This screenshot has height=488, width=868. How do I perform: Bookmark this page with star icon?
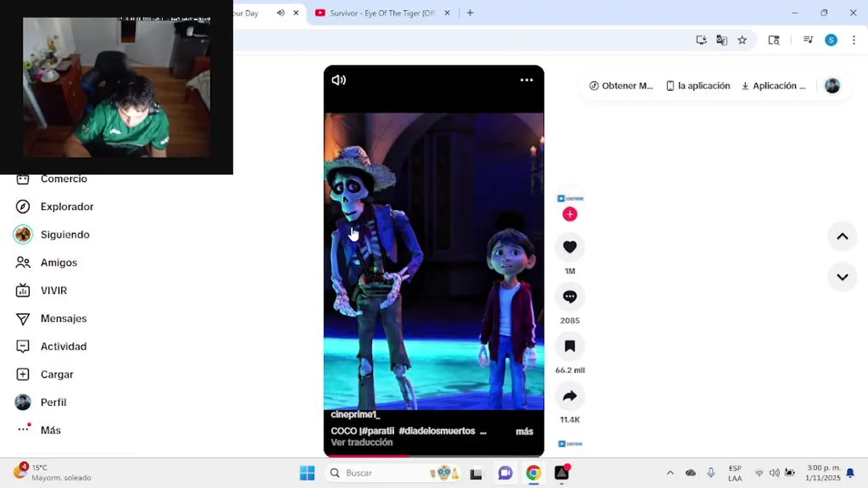click(742, 40)
